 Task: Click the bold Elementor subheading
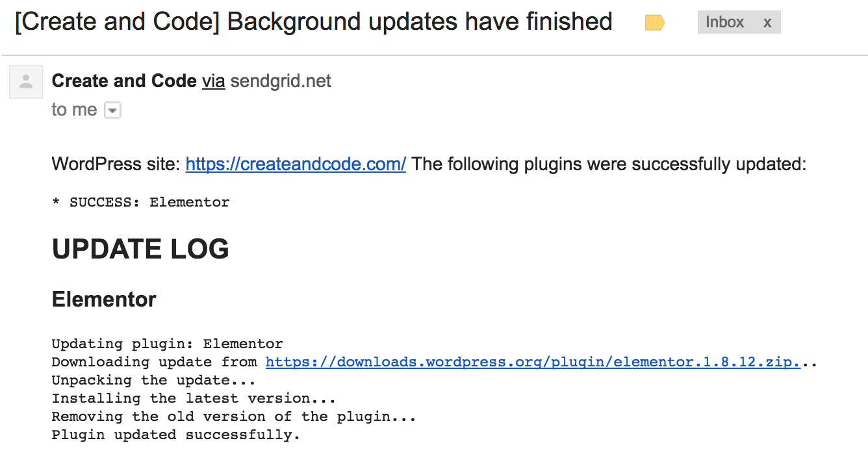pos(104,299)
